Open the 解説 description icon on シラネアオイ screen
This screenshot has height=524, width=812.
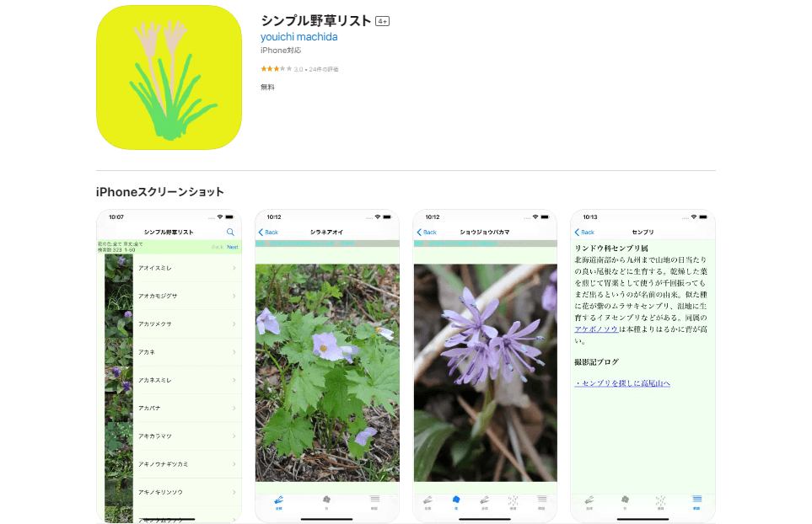(375, 500)
